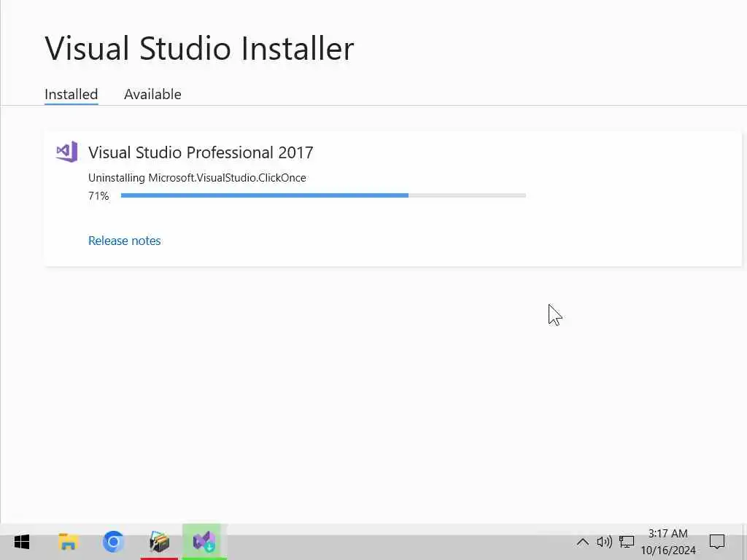747x560 pixels.
Task: Click the uninstall progress bar
Action: click(323, 195)
